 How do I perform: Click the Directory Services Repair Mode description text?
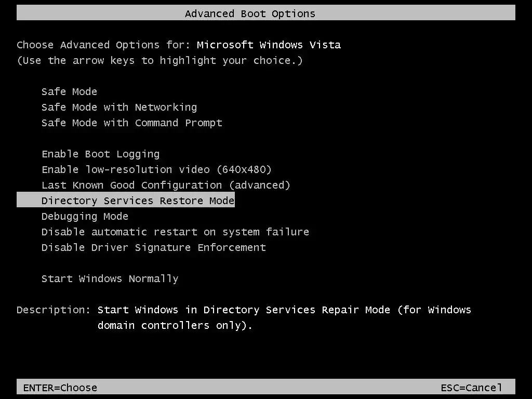[284, 310]
